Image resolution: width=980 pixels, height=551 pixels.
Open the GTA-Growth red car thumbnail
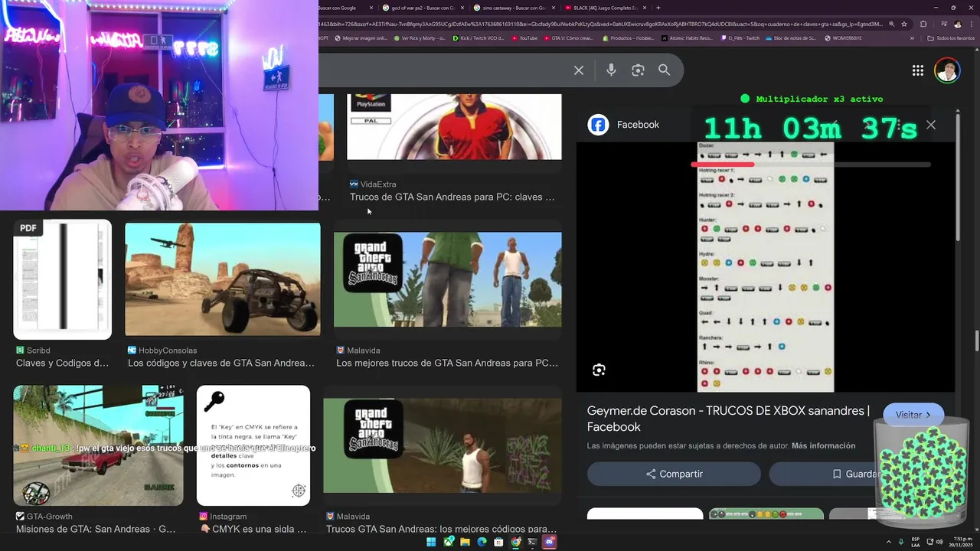coord(98,445)
